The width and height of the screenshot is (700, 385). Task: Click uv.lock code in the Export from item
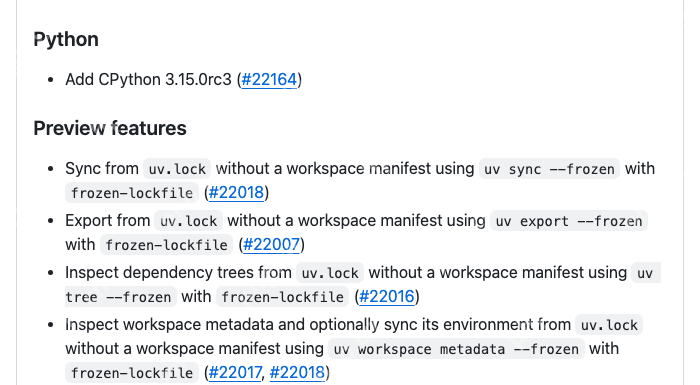[x=188, y=221]
